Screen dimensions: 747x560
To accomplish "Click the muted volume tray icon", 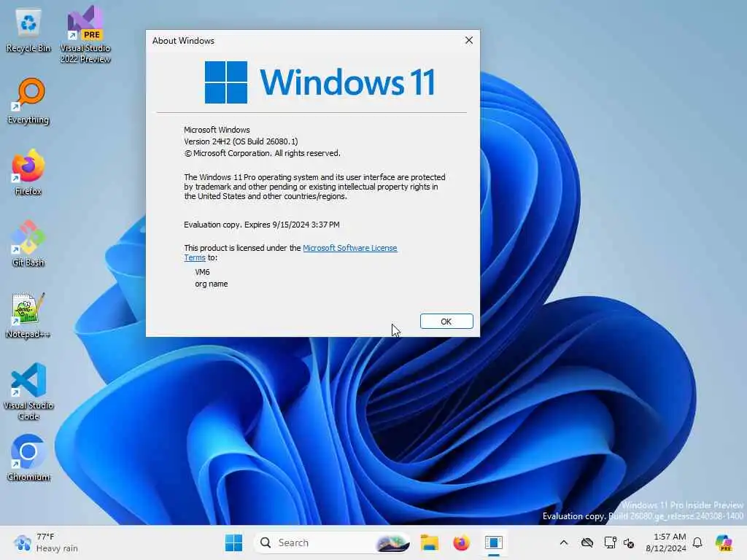I will click(x=629, y=542).
